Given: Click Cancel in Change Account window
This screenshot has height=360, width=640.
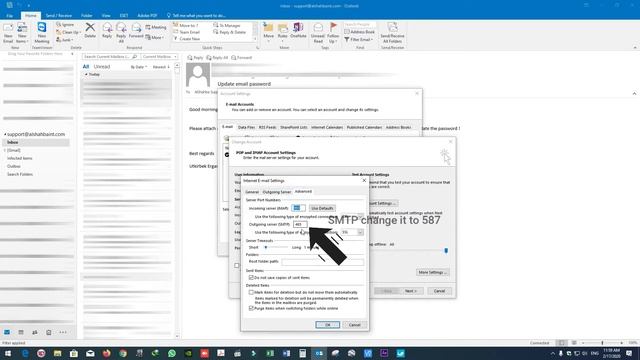Looking at the screenshot, I should pos(439,291).
